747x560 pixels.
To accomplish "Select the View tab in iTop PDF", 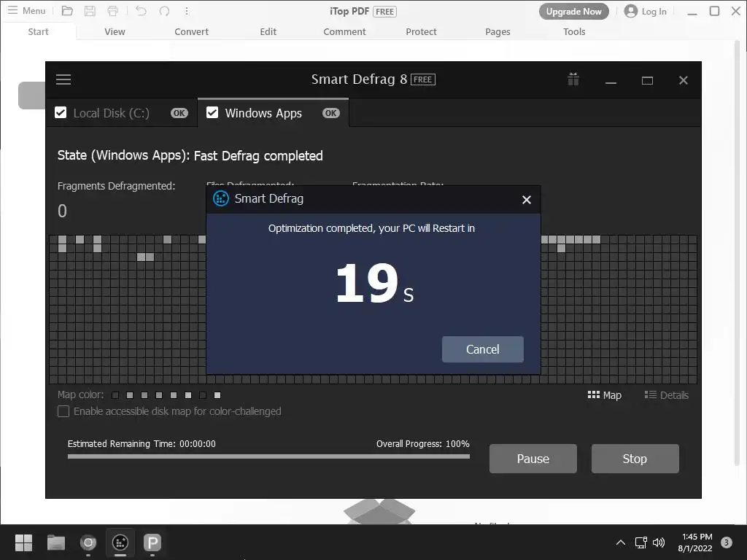I will (115, 31).
